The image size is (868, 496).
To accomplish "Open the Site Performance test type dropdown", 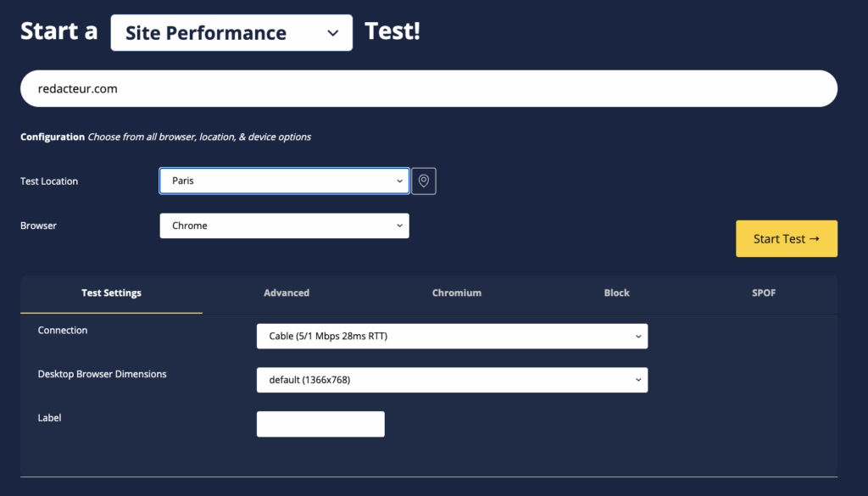I will (231, 32).
